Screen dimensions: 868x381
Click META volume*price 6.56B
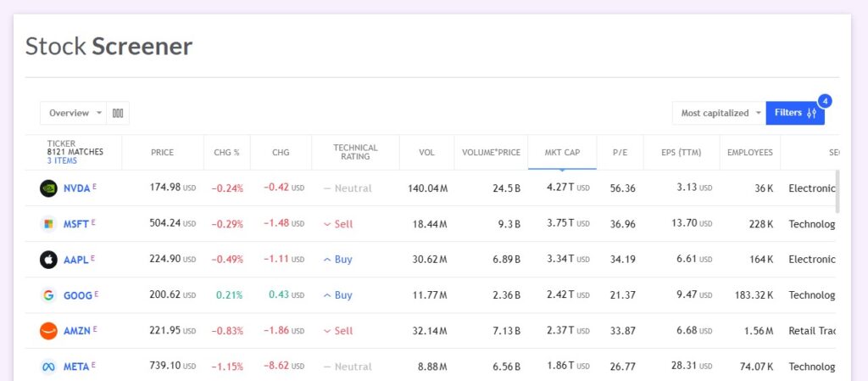click(x=507, y=366)
